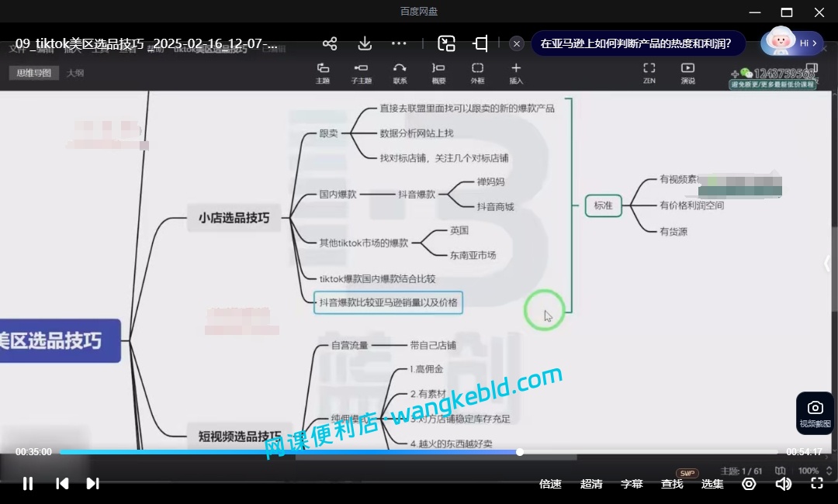The height and width of the screenshot is (504, 838).
Task: Click 插入 insert plus tool
Action: tap(516, 73)
